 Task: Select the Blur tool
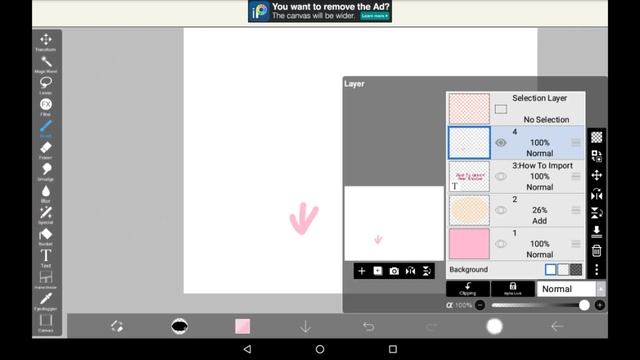[x=46, y=193]
